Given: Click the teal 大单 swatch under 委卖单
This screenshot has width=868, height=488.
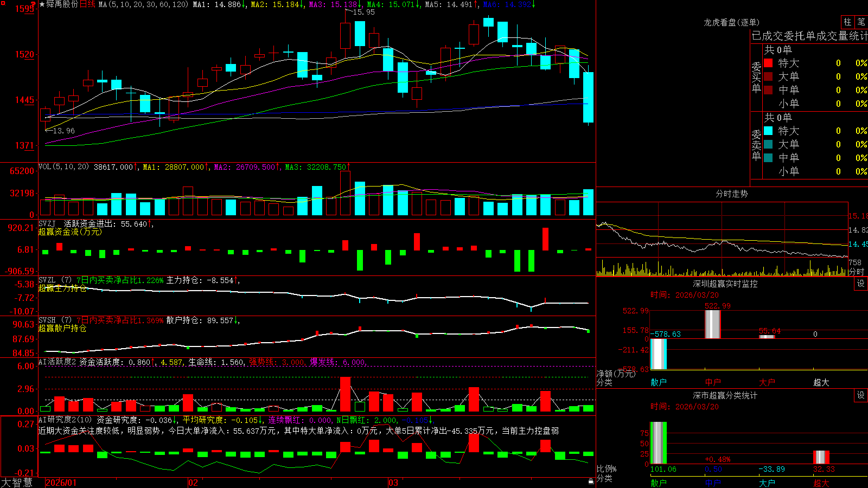Looking at the screenshot, I should [x=768, y=144].
